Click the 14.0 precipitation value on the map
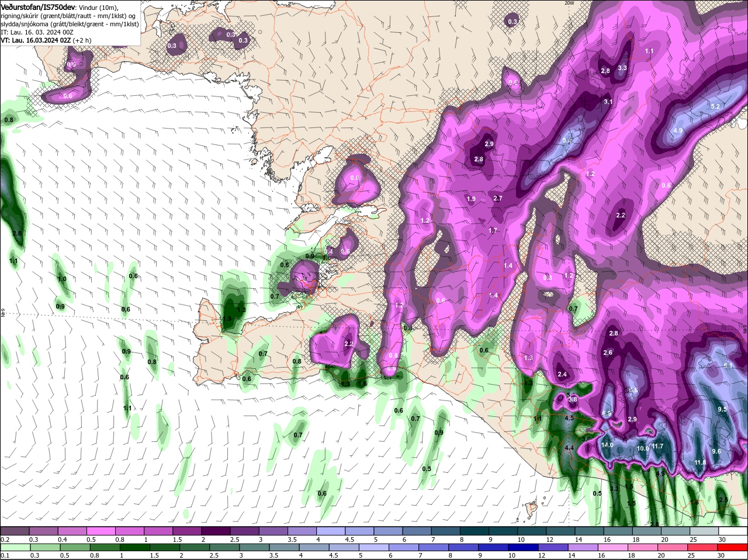The height and width of the screenshot is (560, 748). (607, 445)
